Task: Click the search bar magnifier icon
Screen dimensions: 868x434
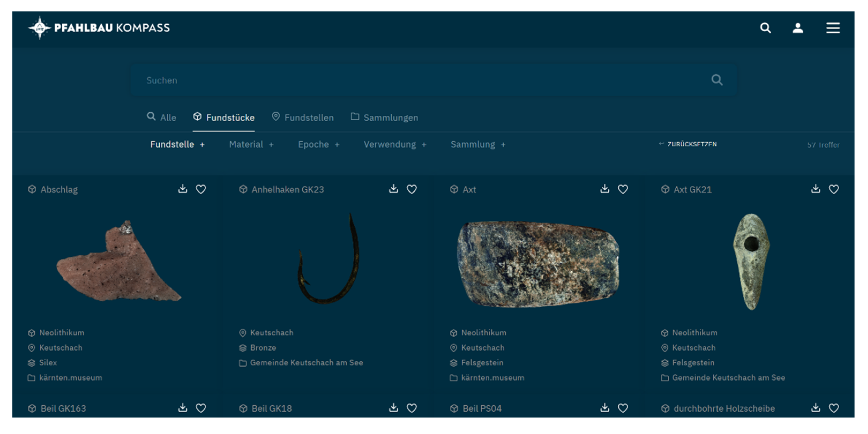Action: pyautogui.click(x=716, y=80)
